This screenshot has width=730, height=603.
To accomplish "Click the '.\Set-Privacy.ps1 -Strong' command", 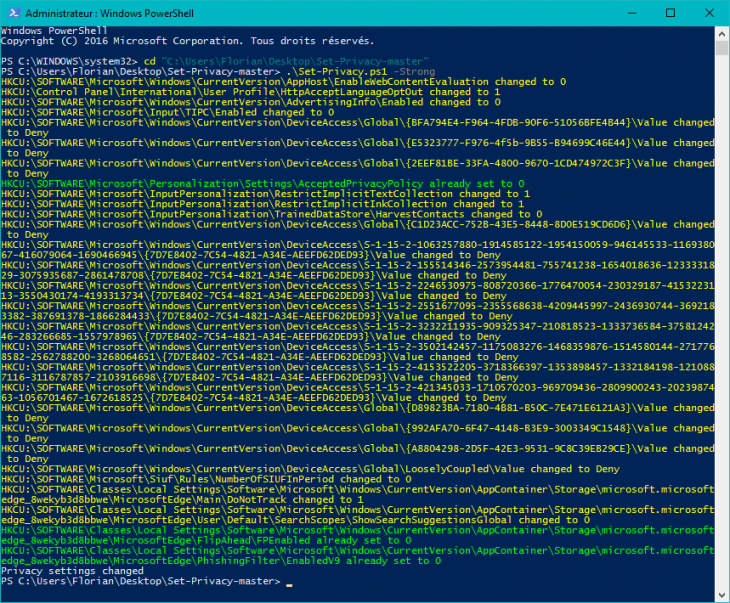I will (x=360, y=72).
